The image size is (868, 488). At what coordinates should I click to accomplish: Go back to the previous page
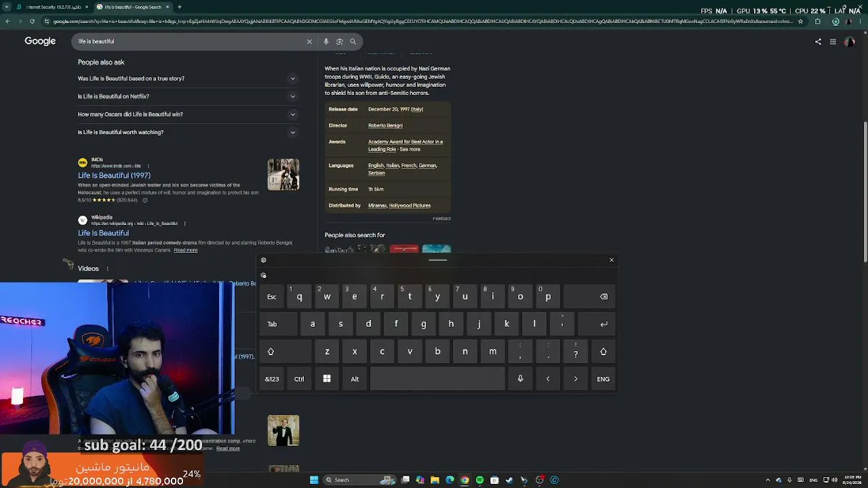tap(7, 21)
